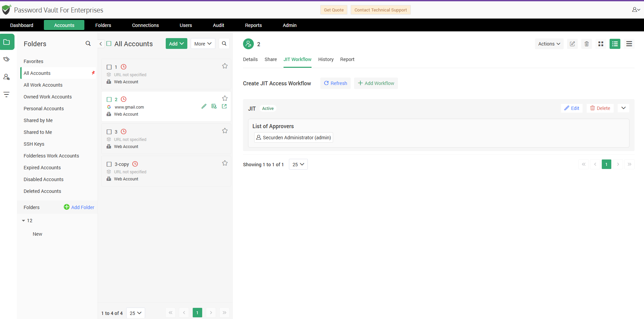Click the green plus Add Folder icon
Image resolution: width=644 pixels, height=319 pixels.
(66, 207)
